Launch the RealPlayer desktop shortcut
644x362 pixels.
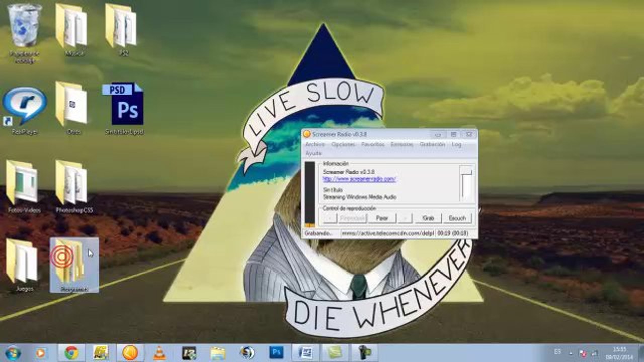[x=24, y=111]
